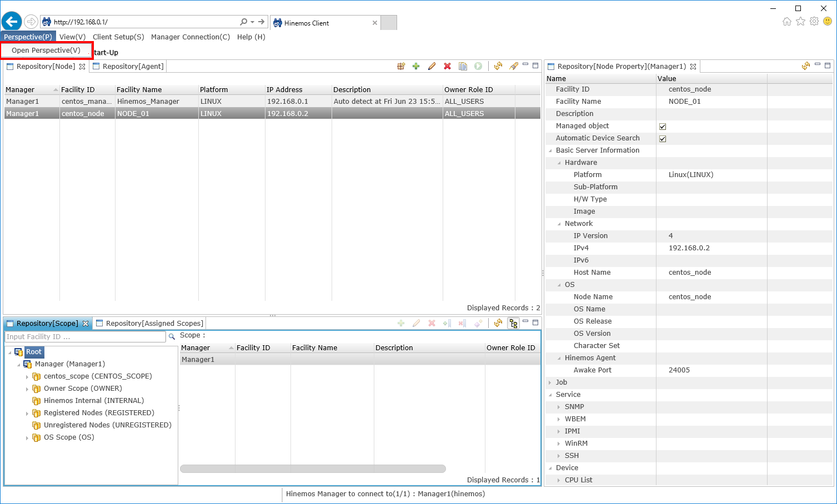837x504 pixels.
Task: Open the Help (H) menu
Action: (x=251, y=37)
